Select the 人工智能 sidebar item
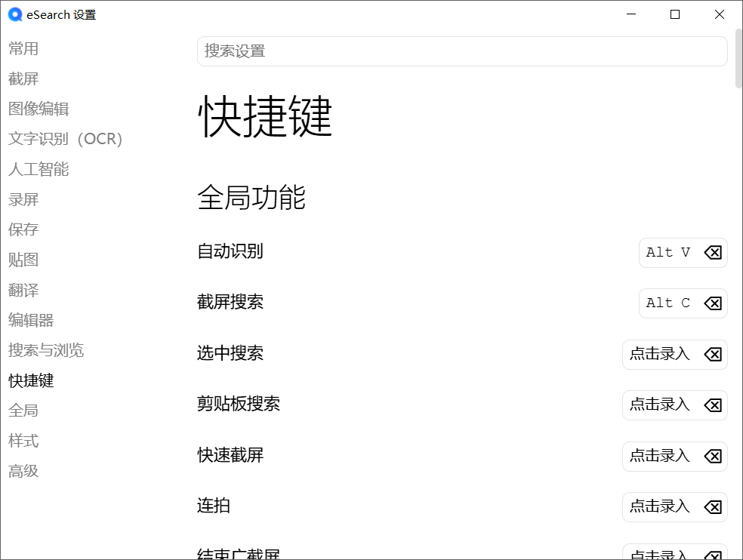 pos(39,169)
